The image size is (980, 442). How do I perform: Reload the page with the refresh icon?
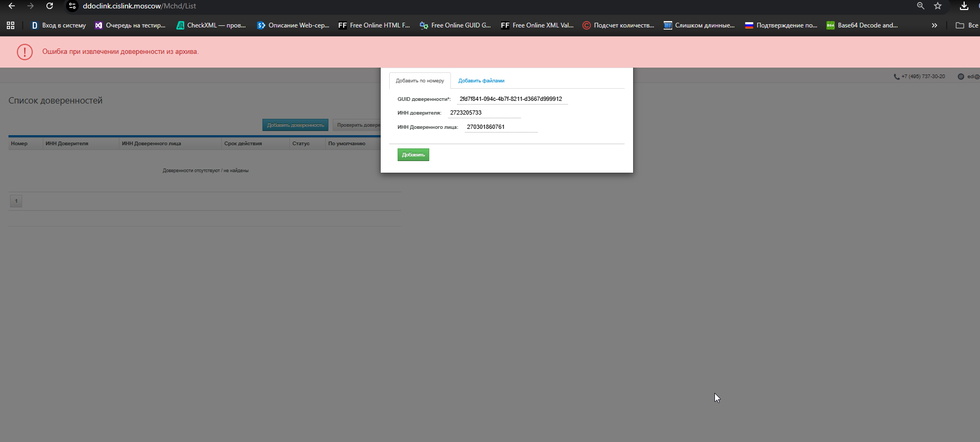coord(50,6)
